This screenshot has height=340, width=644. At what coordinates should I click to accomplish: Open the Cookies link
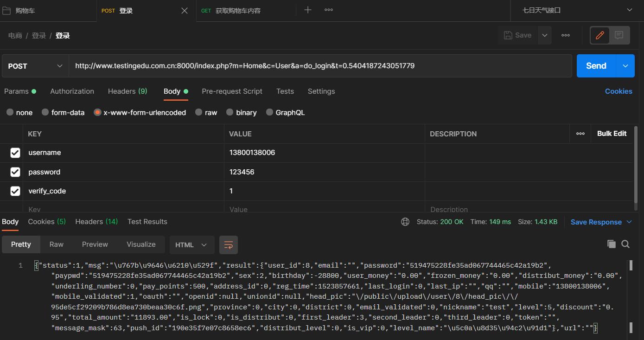tap(618, 91)
